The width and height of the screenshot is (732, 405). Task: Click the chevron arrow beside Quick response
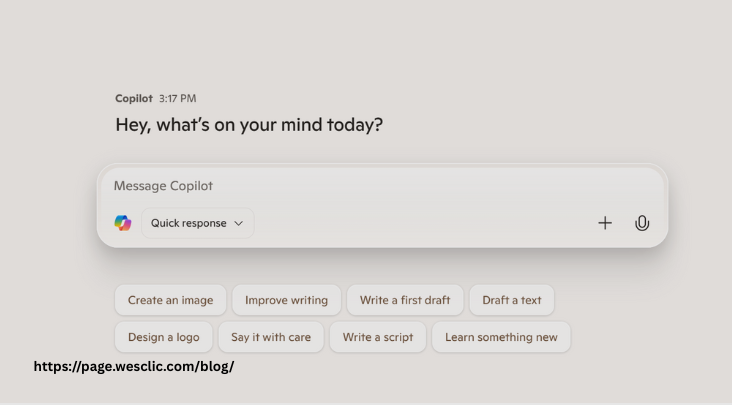click(239, 223)
